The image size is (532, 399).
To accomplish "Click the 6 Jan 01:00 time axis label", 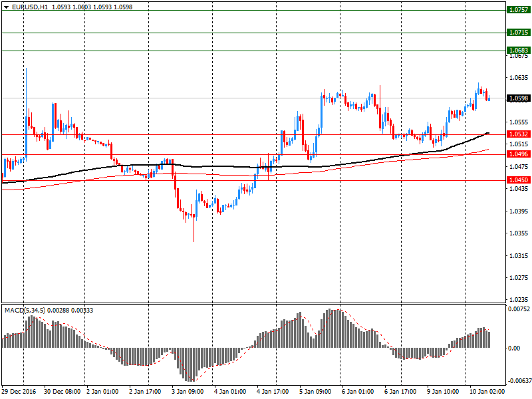I will coord(358,391).
